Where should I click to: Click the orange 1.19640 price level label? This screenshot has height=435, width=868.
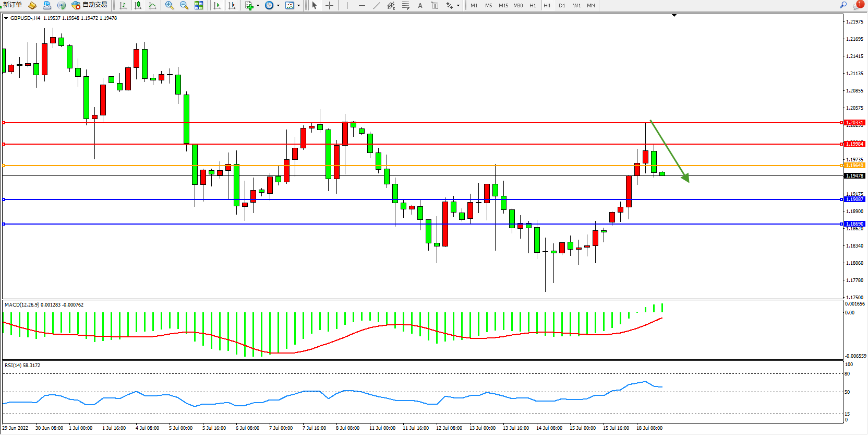854,166
